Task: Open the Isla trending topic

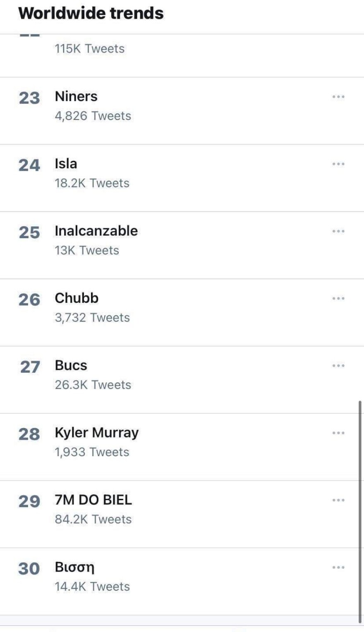Action: [66, 164]
